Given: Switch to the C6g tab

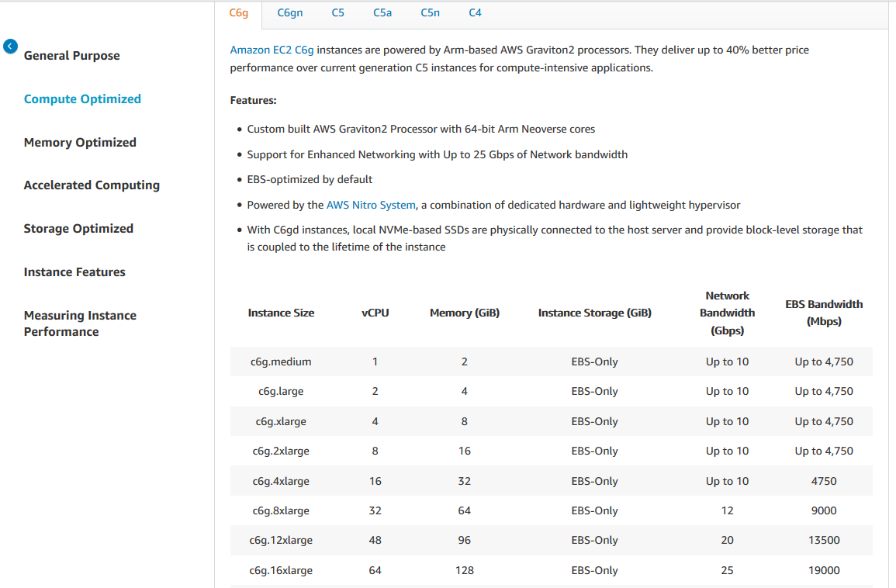Looking at the screenshot, I should tap(239, 13).
